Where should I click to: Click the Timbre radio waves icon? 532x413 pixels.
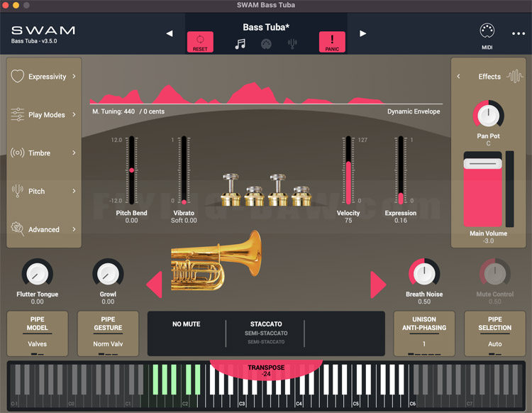[x=17, y=153]
